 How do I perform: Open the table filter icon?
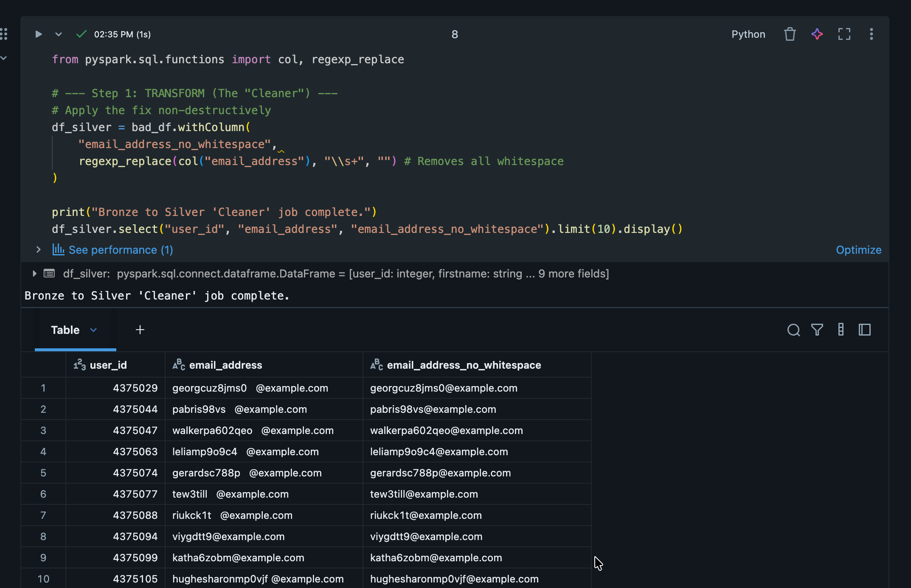[x=817, y=330]
